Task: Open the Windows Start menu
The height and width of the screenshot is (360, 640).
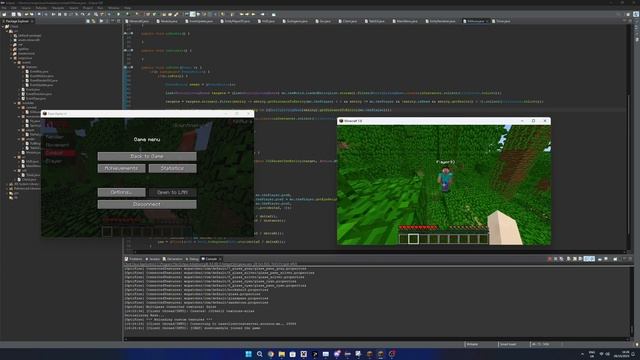Action: click(x=248, y=354)
